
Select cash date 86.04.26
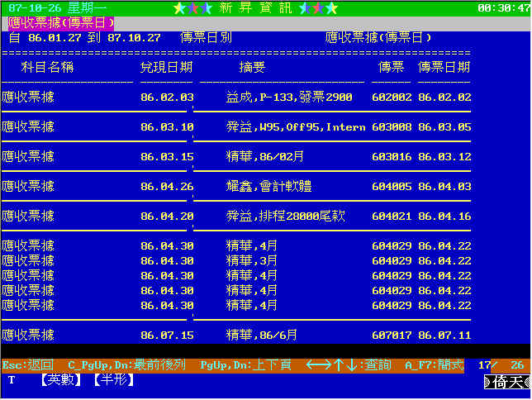click(x=167, y=187)
